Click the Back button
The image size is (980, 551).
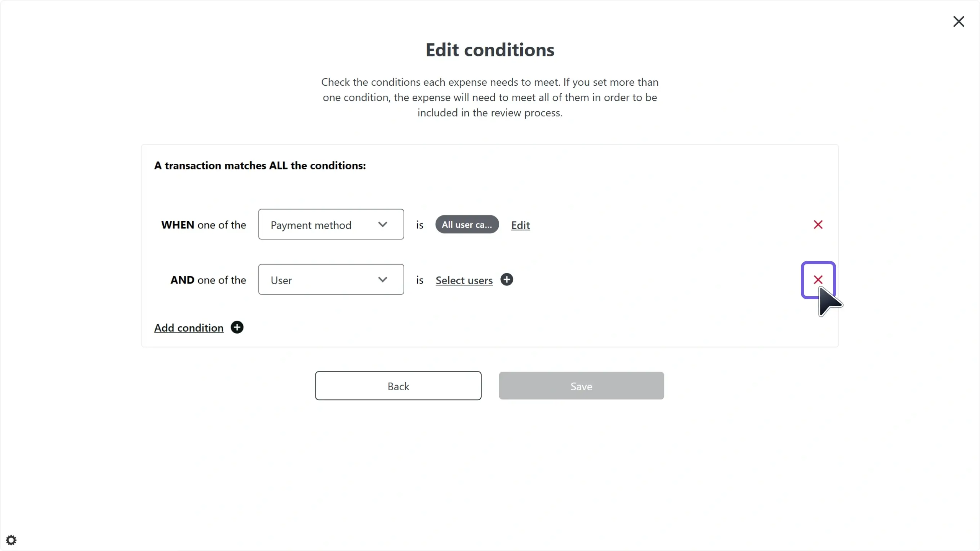(x=398, y=385)
